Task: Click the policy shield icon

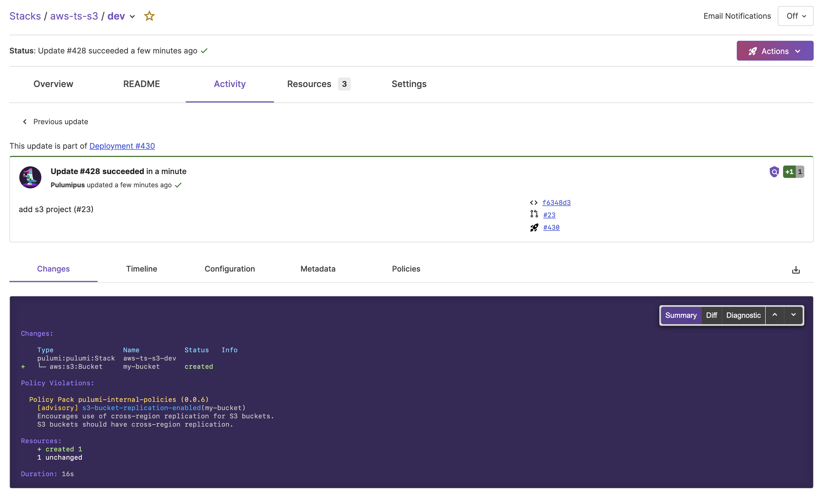Action: point(774,172)
